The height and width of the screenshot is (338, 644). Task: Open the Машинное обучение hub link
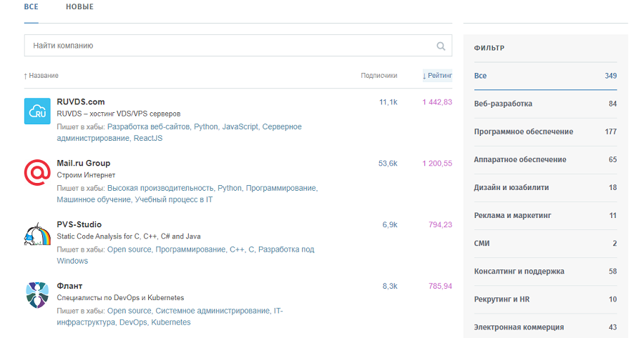[94, 200]
